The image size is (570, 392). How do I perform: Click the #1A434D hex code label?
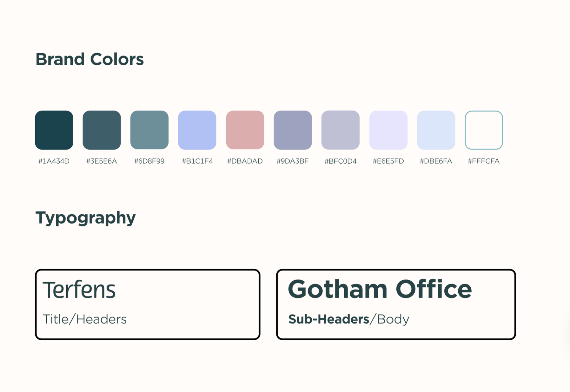click(x=54, y=161)
